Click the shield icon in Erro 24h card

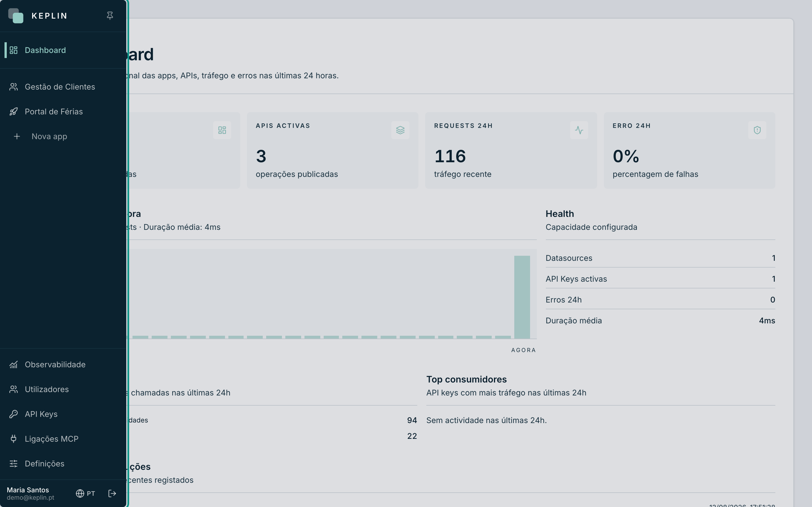click(x=757, y=130)
